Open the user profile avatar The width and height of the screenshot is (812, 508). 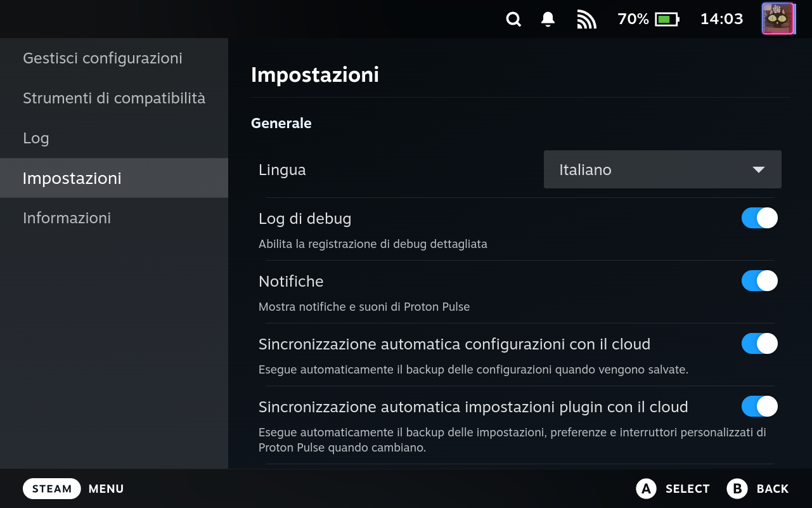tap(778, 19)
